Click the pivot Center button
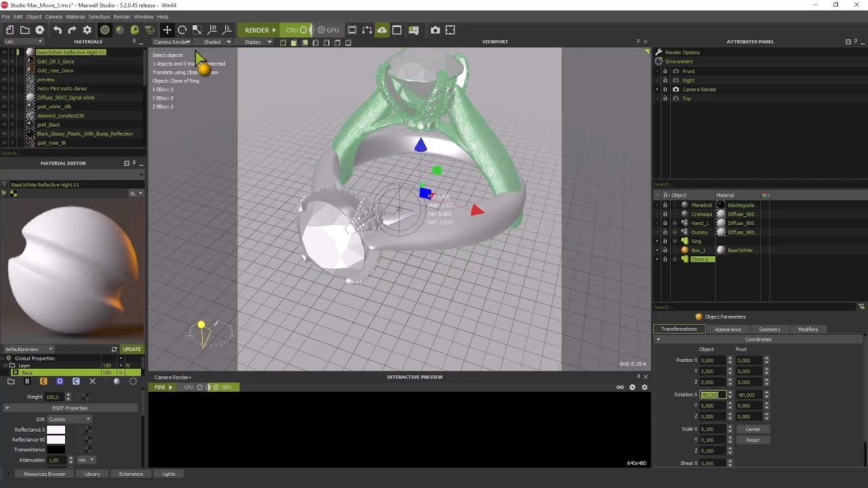 753,429
